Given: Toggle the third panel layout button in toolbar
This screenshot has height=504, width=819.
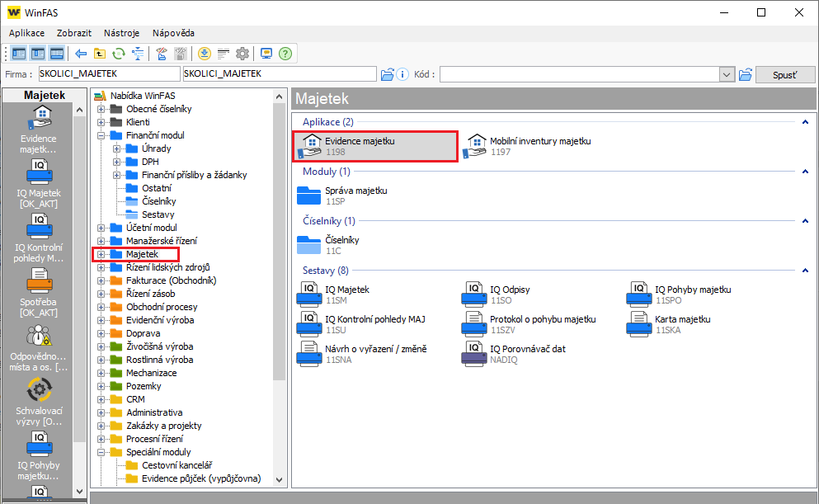Looking at the screenshot, I should (56, 54).
